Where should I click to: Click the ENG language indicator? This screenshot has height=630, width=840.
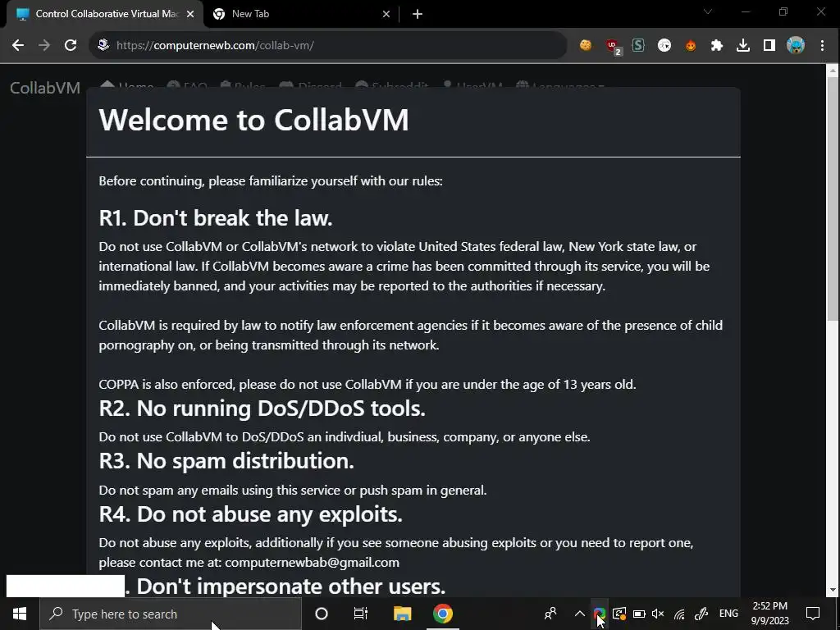[x=728, y=614]
